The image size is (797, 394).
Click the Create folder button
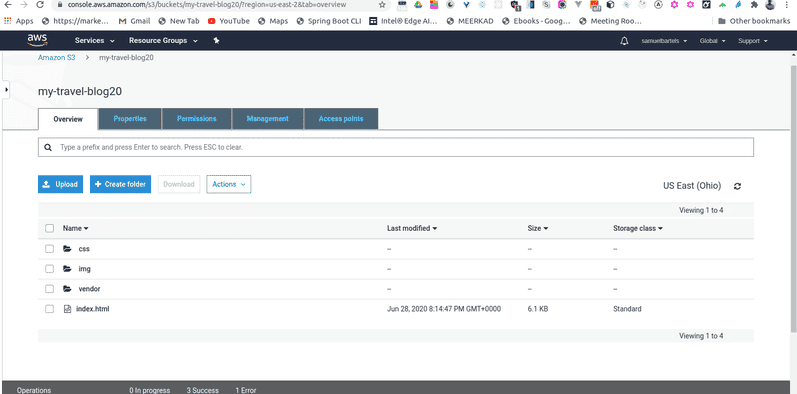(120, 184)
